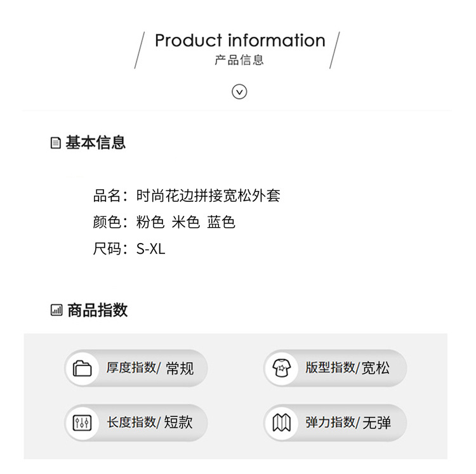Choose the 蓝色 color option
The width and height of the screenshot is (476, 474).
tap(221, 222)
